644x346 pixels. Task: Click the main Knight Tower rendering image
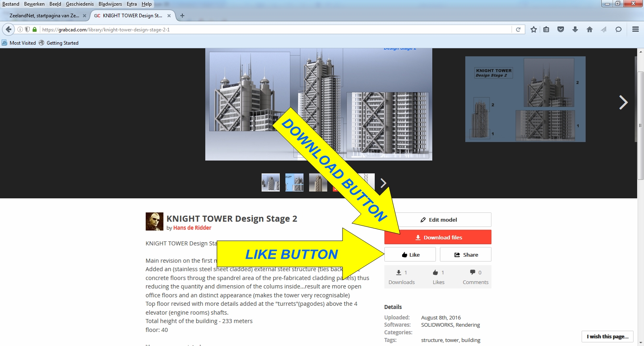[319, 104]
